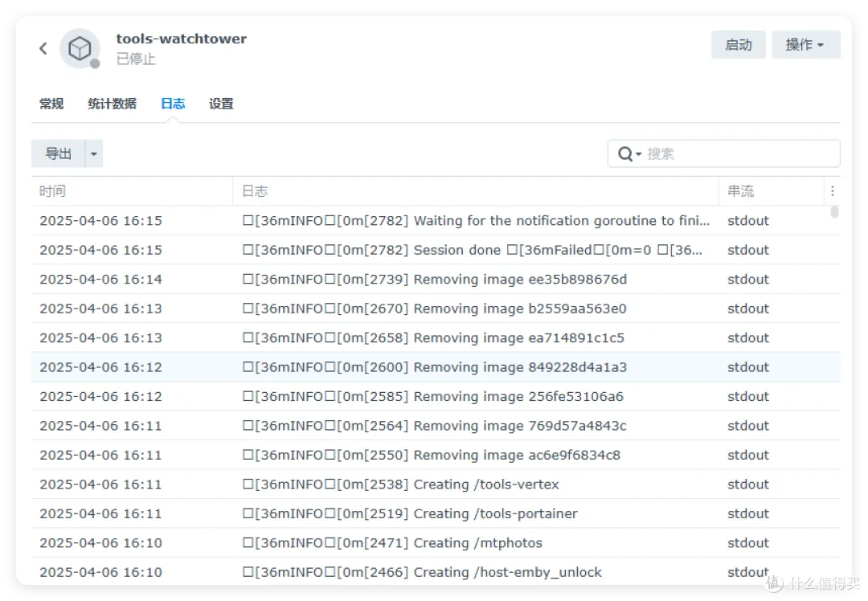
Task: Expand the 导出 dropdown arrow
Action: pyautogui.click(x=94, y=153)
